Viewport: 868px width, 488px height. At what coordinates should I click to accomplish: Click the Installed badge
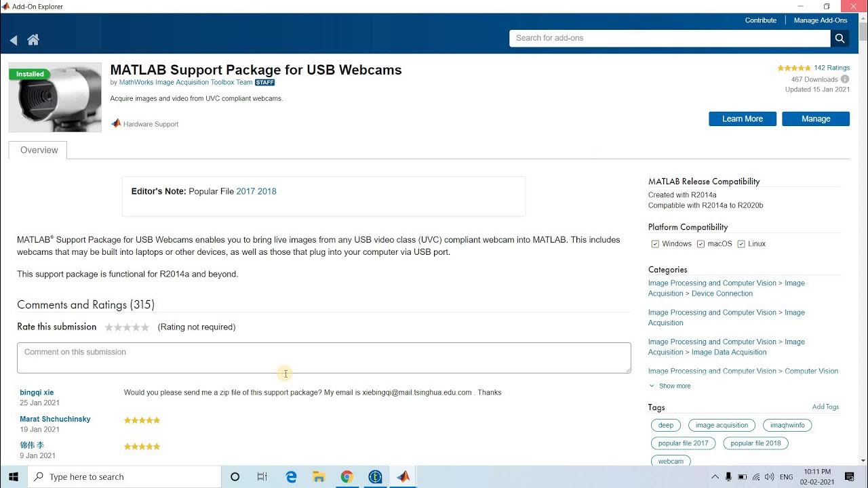[30, 74]
